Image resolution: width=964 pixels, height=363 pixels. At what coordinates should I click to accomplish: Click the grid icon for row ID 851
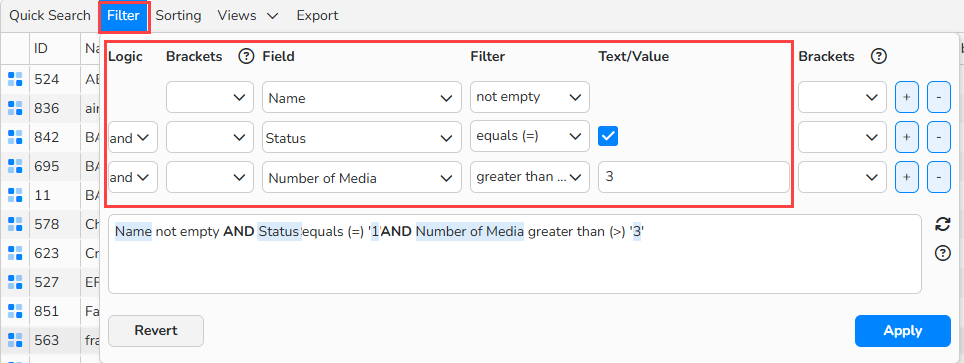point(15,311)
